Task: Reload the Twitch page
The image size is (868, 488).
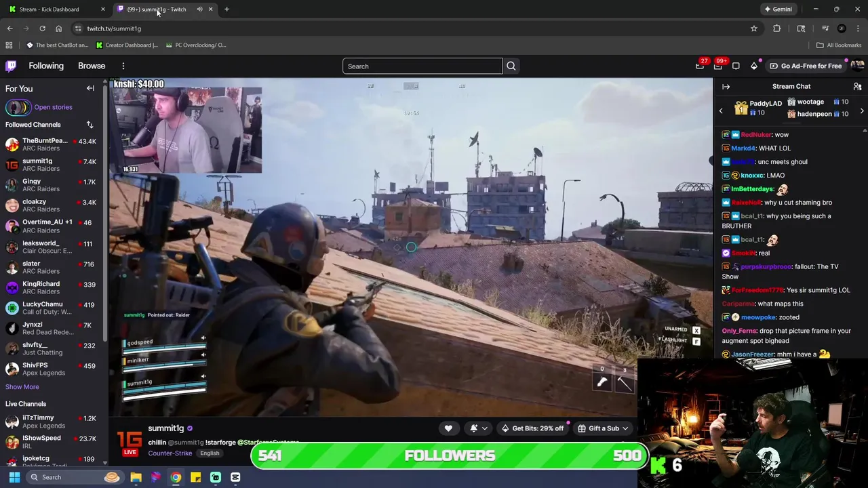Action: coord(42,28)
